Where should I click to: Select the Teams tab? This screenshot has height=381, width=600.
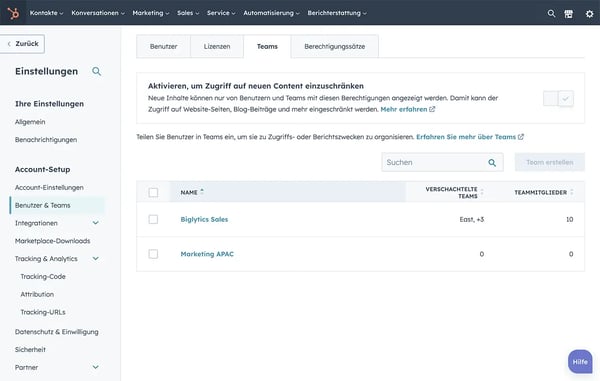pyautogui.click(x=267, y=46)
